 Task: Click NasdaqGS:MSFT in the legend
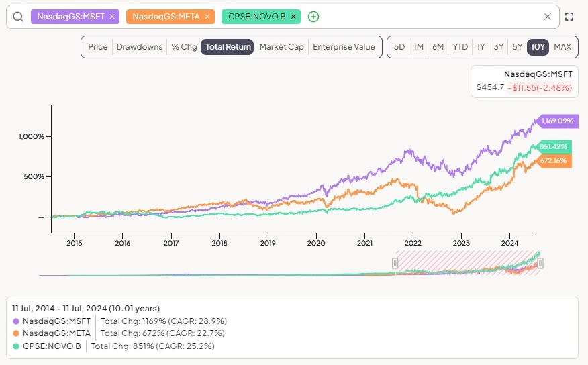[56, 321]
